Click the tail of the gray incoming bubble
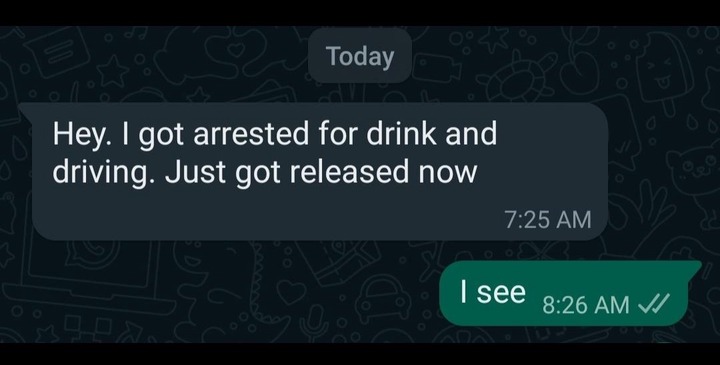The width and height of the screenshot is (720, 365). [x=27, y=110]
